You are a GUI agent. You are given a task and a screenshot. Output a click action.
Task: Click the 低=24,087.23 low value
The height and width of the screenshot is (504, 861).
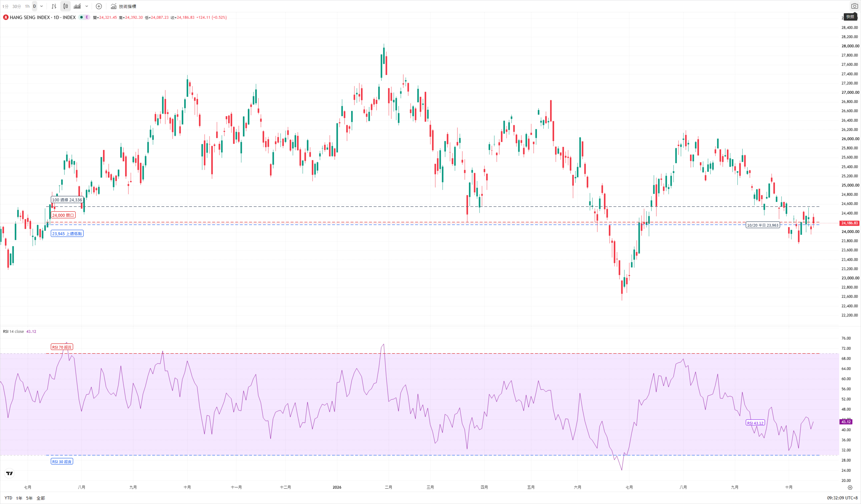click(157, 17)
